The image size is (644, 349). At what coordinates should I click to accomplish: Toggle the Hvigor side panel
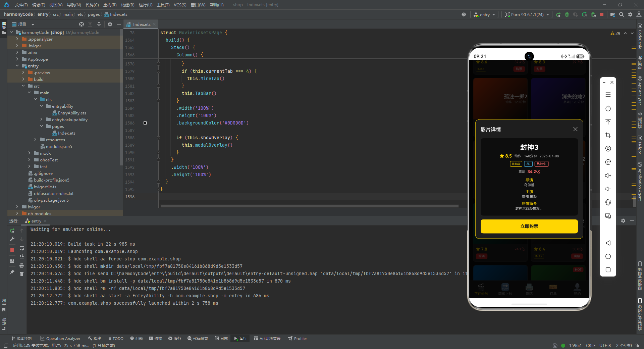click(x=640, y=145)
